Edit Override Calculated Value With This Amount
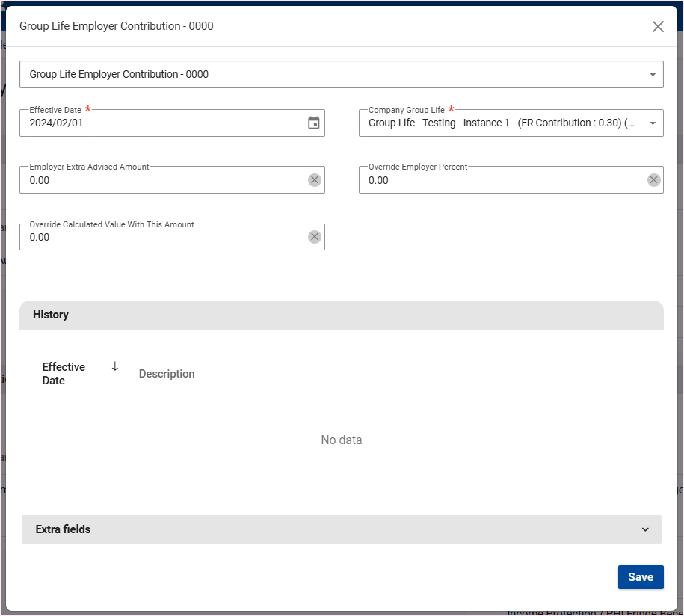This screenshot has width=684, height=616. click(x=161, y=237)
